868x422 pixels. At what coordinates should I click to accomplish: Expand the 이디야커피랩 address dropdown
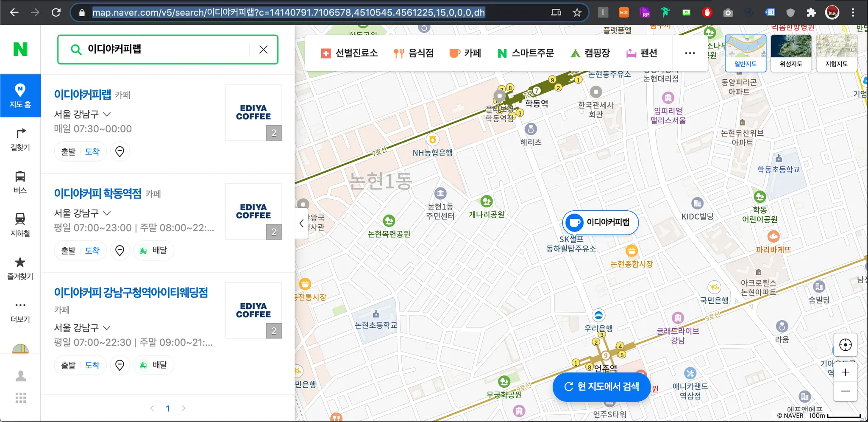107,114
